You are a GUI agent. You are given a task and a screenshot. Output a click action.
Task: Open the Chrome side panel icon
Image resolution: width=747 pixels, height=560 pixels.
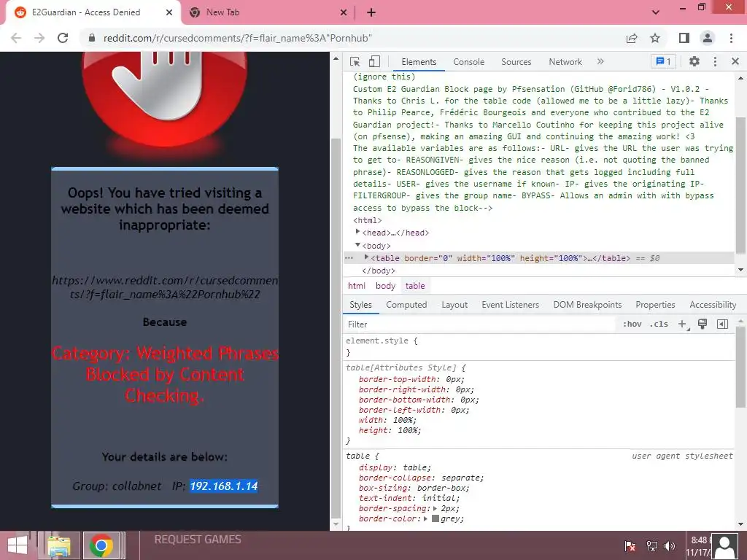(x=684, y=38)
